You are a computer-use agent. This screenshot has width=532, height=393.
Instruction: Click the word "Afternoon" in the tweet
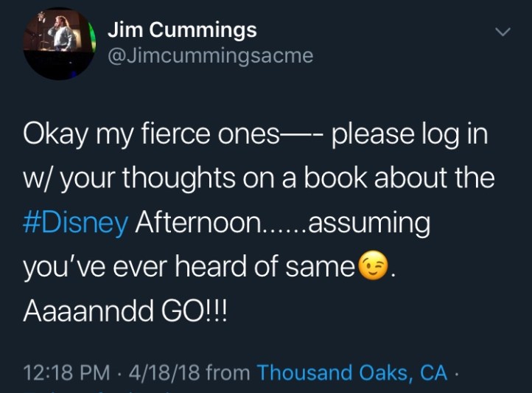(x=195, y=223)
